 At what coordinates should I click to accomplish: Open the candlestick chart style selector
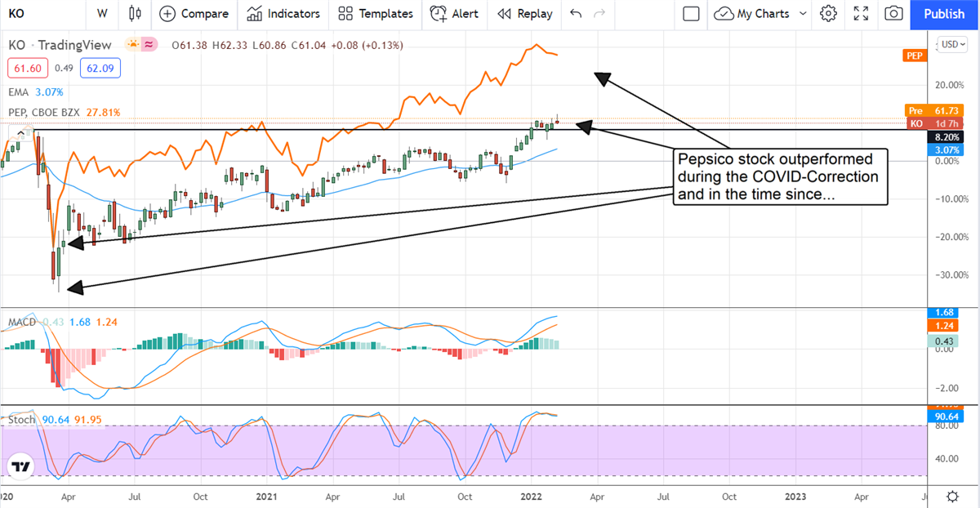135,14
